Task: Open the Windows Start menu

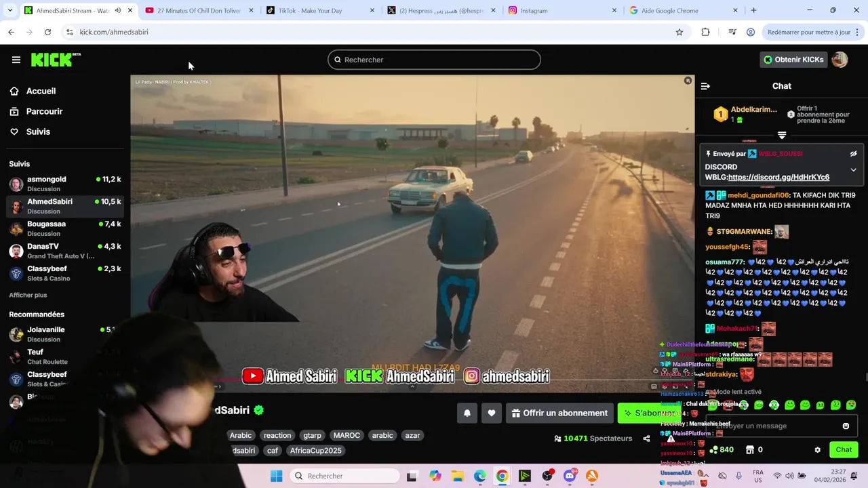Action: [x=277, y=476]
